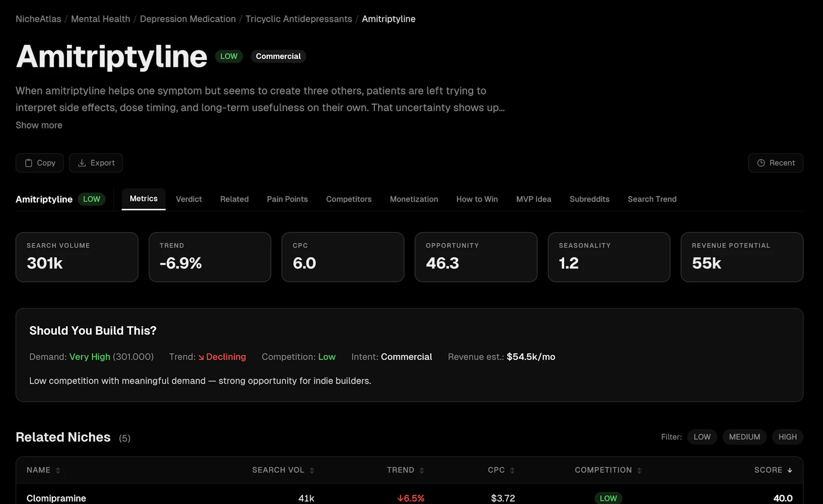Go to Mental Health breadcrumb
The image size is (823, 504).
100,19
